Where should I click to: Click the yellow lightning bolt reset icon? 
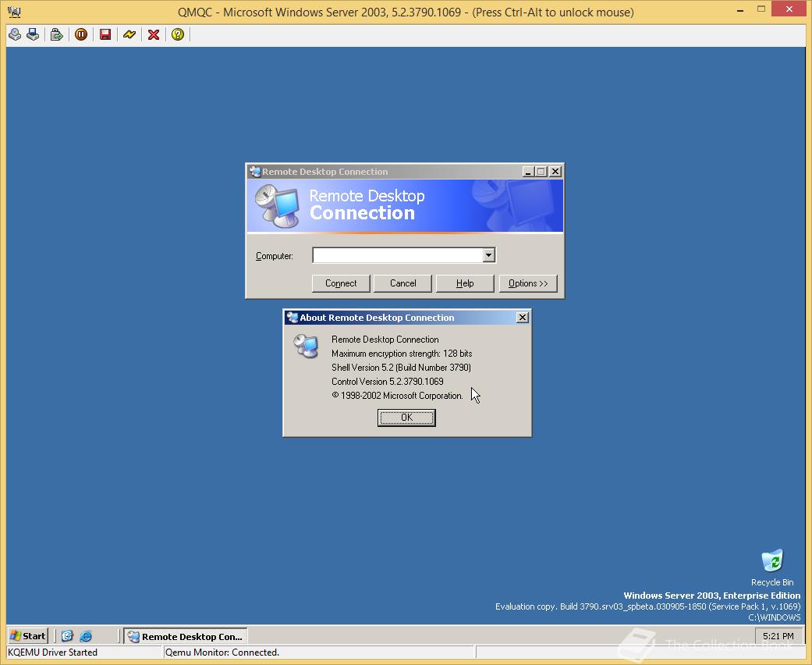[x=129, y=34]
